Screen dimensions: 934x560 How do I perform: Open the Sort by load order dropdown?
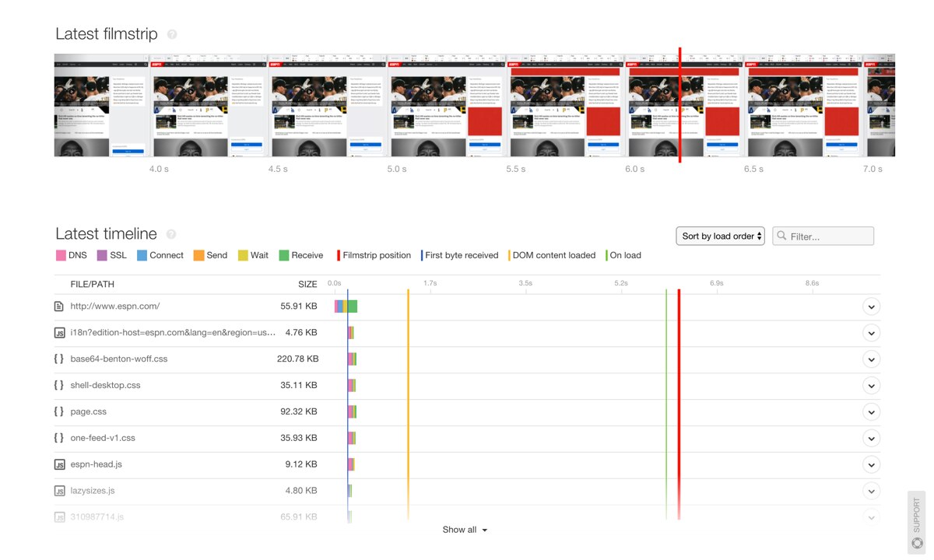click(720, 236)
